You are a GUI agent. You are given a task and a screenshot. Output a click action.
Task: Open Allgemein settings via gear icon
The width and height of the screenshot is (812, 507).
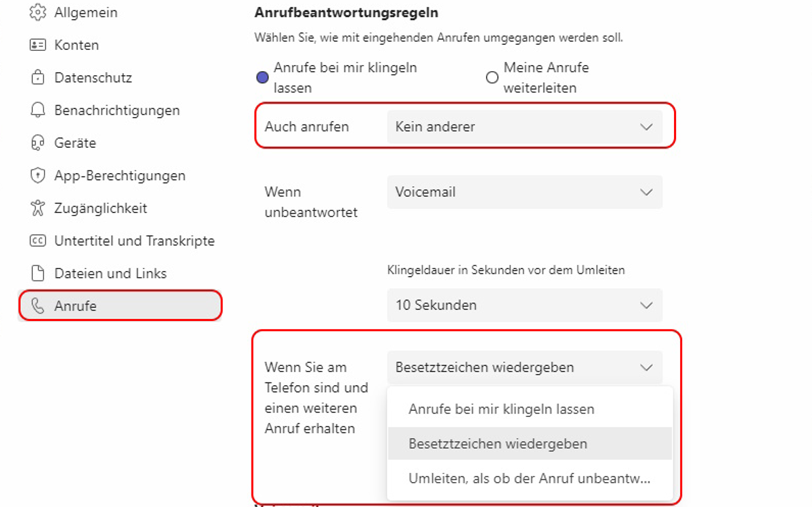38,12
